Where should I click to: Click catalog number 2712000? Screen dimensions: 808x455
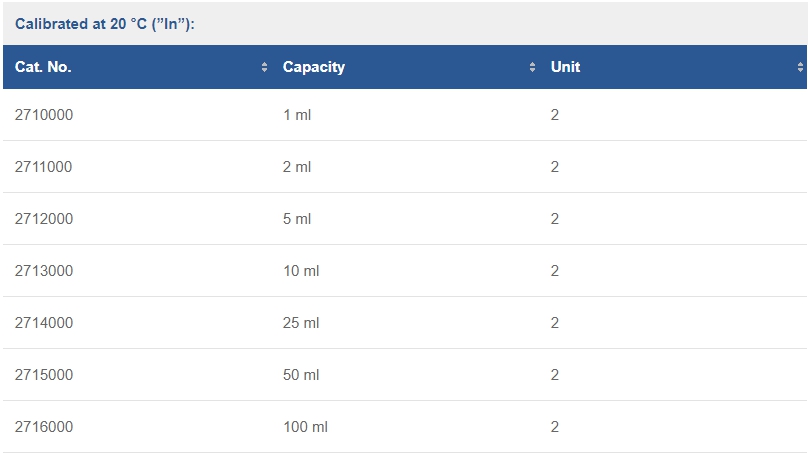click(44, 219)
